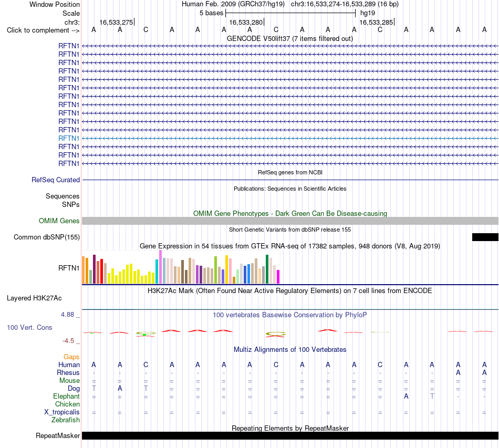
Task: Click the Elephant species label
Action: point(66,396)
